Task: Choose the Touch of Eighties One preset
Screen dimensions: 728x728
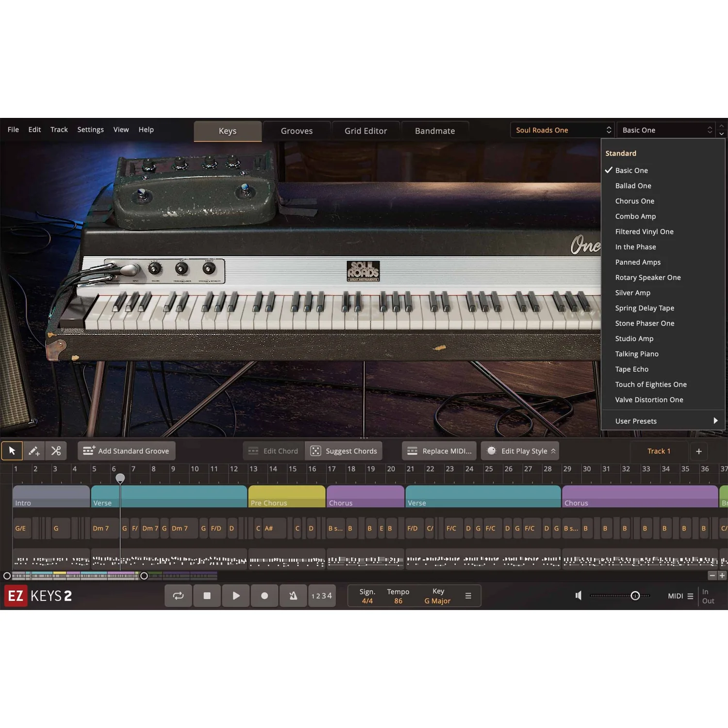Action: coord(663,384)
